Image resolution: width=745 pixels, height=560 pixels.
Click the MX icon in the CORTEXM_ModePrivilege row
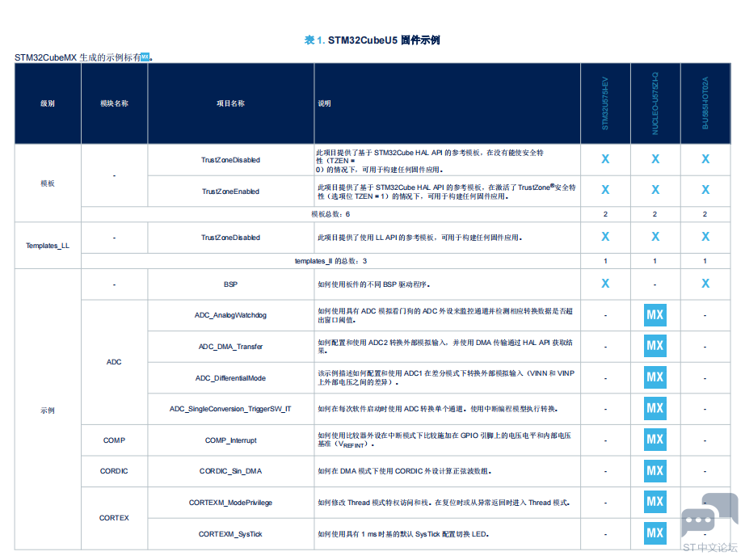(x=655, y=502)
